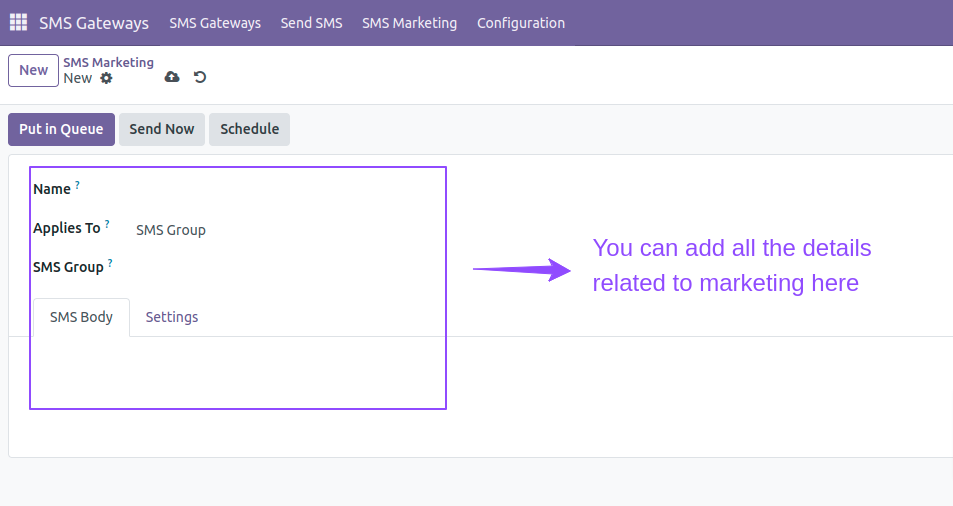This screenshot has width=953, height=506.
Task: Click the Schedule button
Action: click(x=249, y=129)
